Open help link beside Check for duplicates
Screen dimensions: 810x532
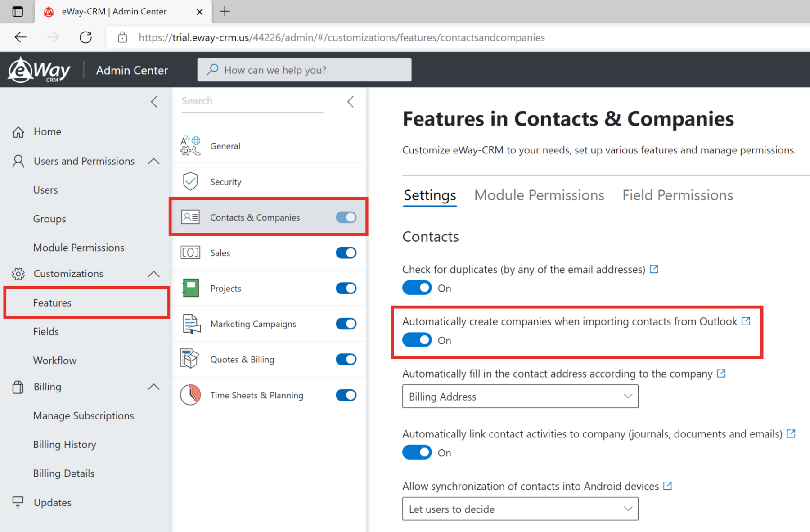[654, 269]
